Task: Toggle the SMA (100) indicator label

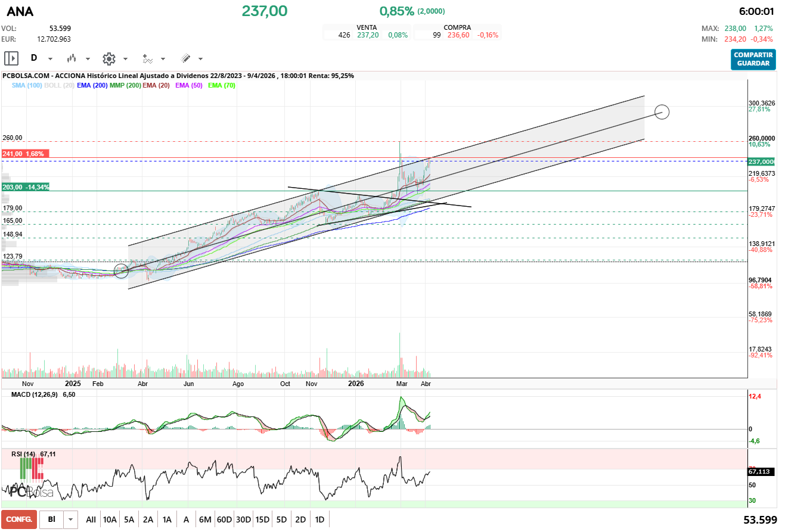Action: pyautogui.click(x=27, y=85)
